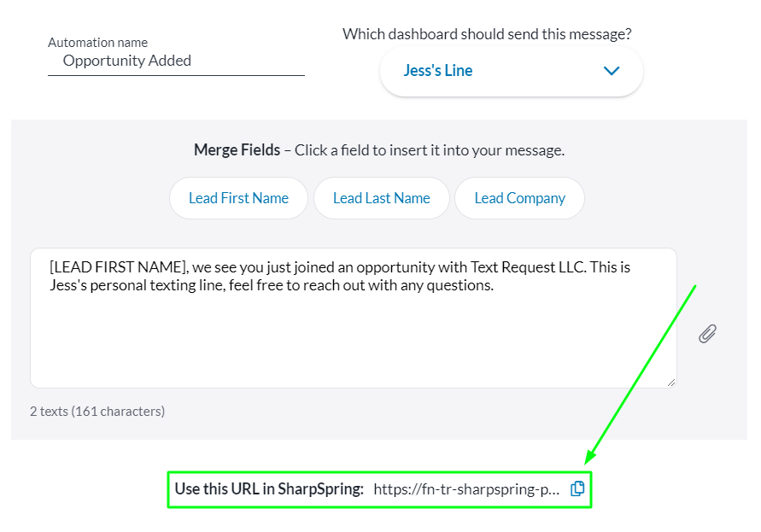Click the paperclip attachment icon

pos(707,334)
